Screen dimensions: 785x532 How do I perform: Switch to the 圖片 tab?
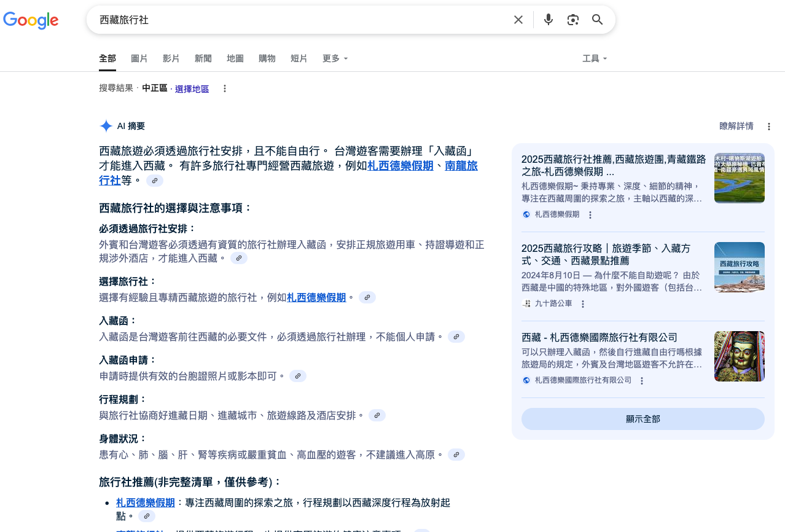click(139, 58)
